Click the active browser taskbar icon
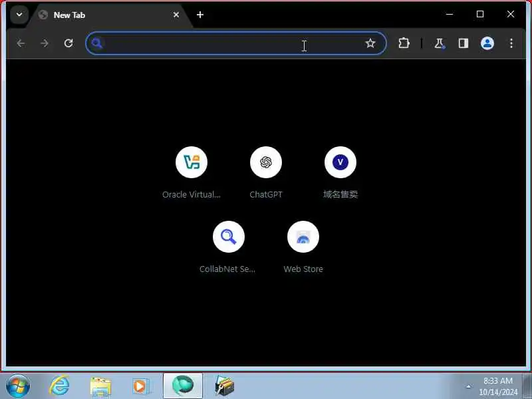The height and width of the screenshot is (399, 532). [183, 386]
